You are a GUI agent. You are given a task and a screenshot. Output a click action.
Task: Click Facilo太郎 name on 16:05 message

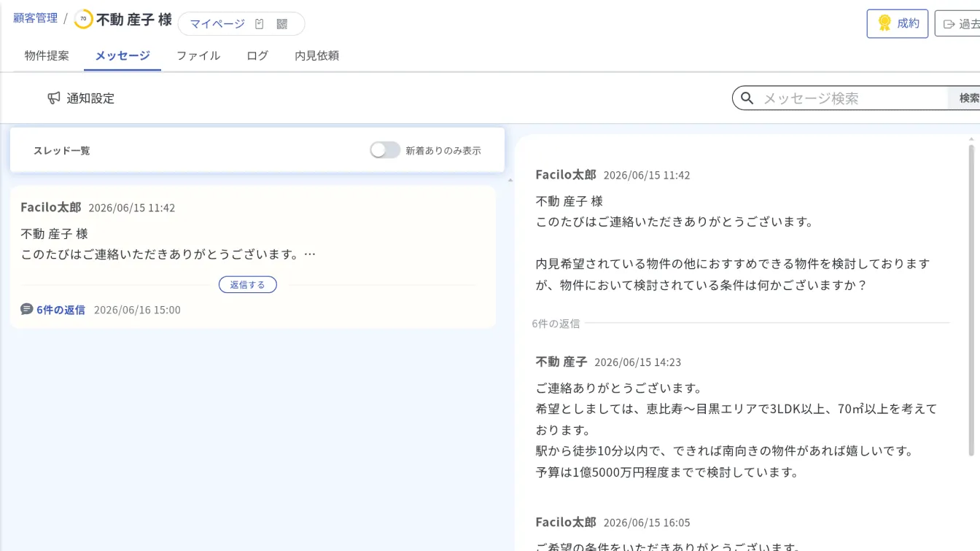coord(566,522)
